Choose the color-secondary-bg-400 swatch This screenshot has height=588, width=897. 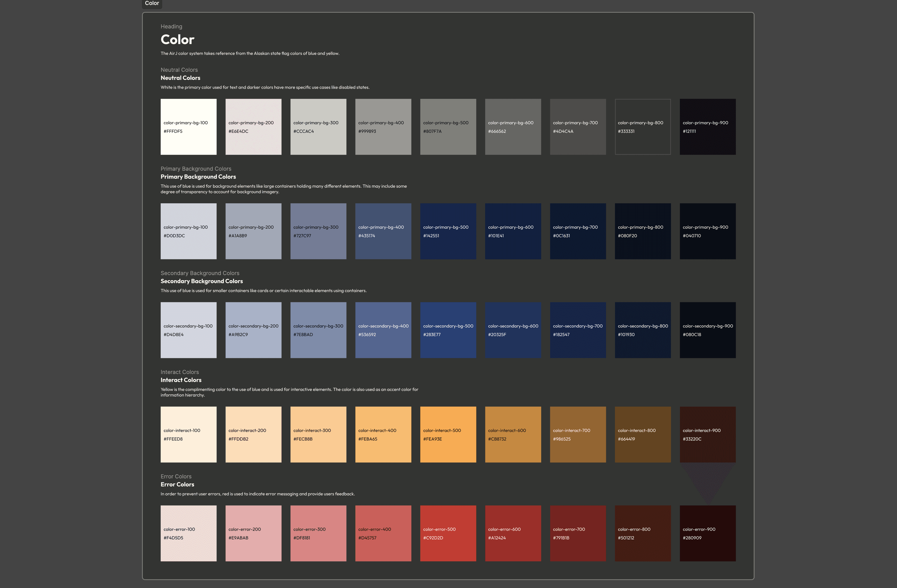click(x=383, y=330)
